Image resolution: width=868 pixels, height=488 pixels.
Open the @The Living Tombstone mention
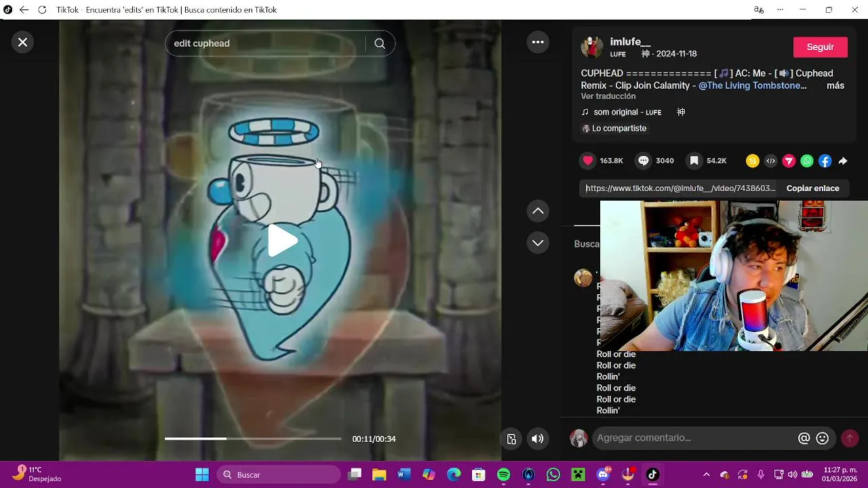pyautogui.click(x=752, y=85)
